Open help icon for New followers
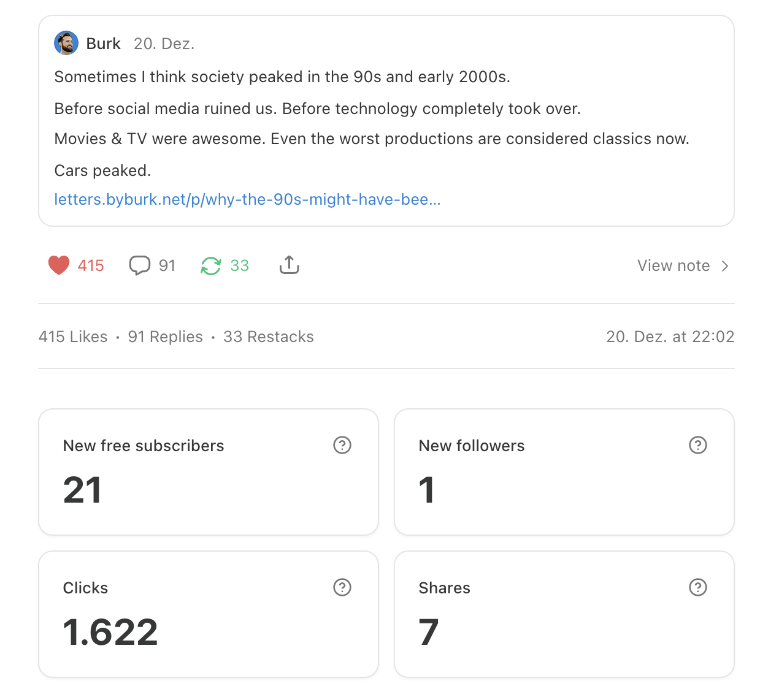Screen dimensions: 779x700 click(x=698, y=445)
